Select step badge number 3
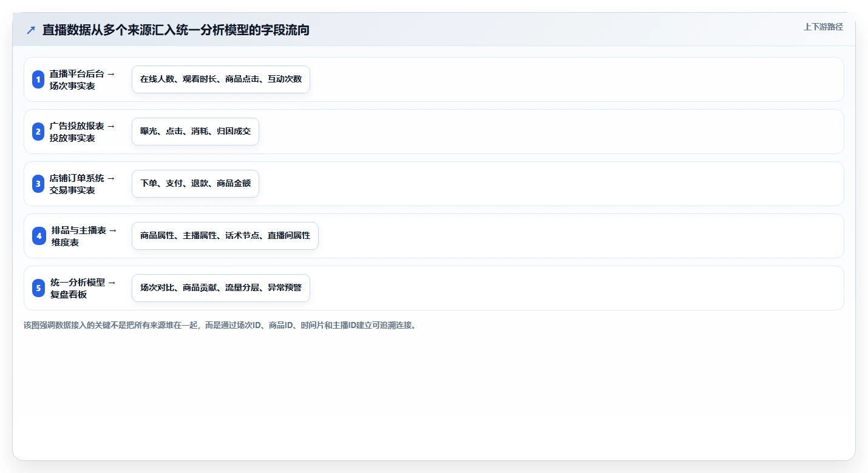Screen dimensions: 868x473 pyautogui.click(x=38, y=184)
